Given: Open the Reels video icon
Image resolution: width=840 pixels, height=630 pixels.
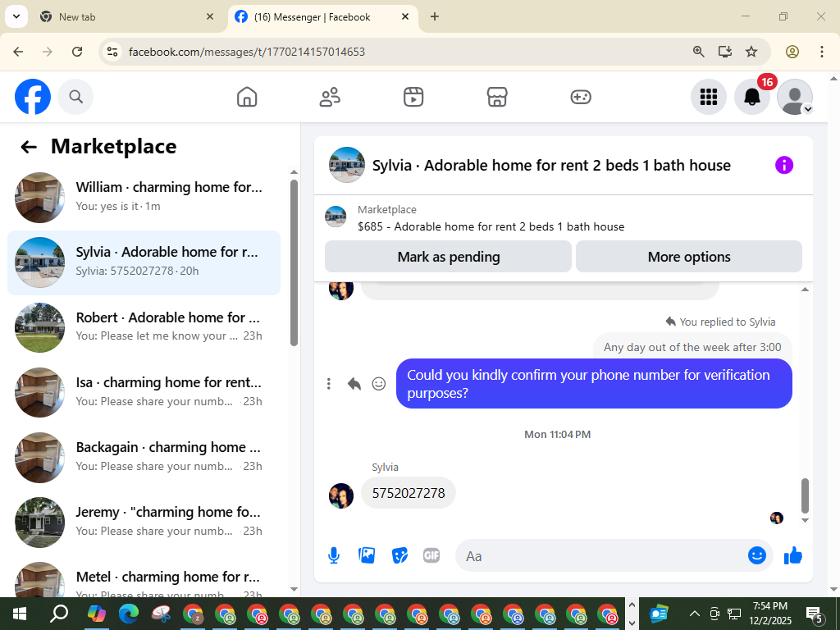Looking at the screenshot, I should click(x=413, y=97).
